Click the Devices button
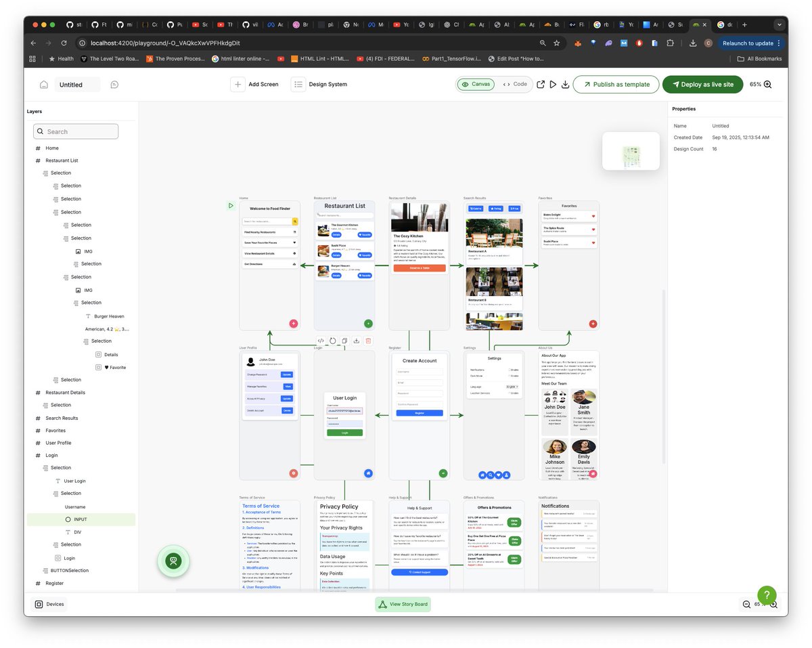Viewport: 812px width, 648px height. point(49,604)
